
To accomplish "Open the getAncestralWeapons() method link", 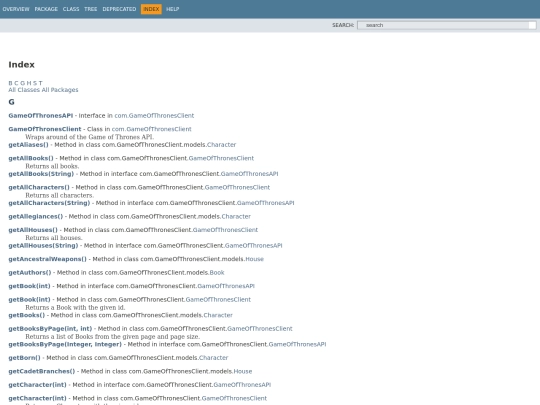I will click(x=48, y=259).
